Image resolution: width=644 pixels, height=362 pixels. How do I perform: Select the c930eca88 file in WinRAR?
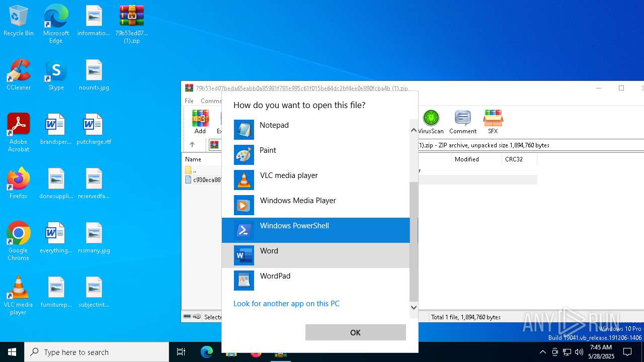click(x=203, y=179)
